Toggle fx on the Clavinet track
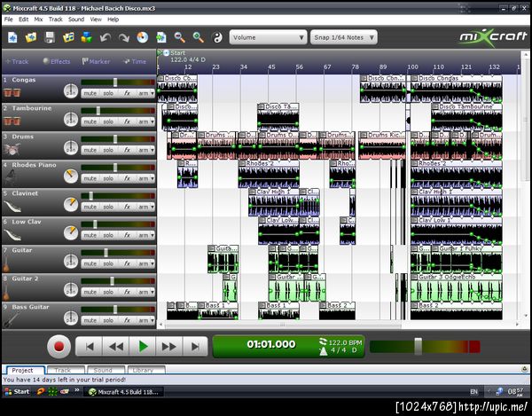This screenshot has height=416, width=532. pyautogui.click(x=127, y=207)
